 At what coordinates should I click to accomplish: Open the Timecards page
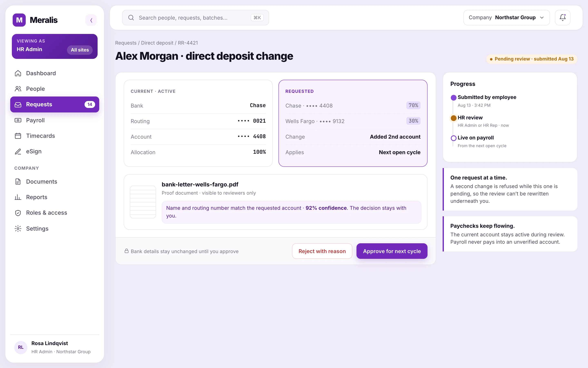(55, 136)
